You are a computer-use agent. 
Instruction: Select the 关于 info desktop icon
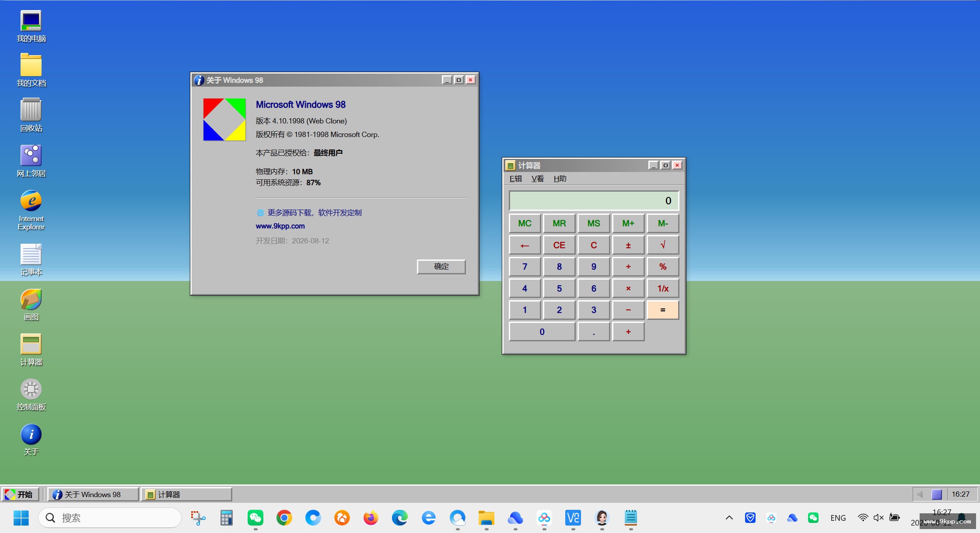[x=31, y=440]
